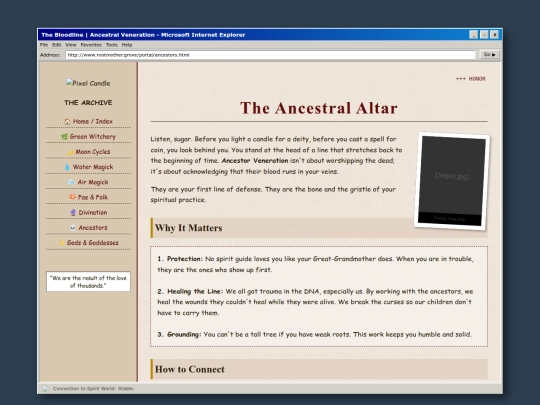
Task: Click the 'Connection to Spirit World: Stable' status text
Action: point(93,388)
